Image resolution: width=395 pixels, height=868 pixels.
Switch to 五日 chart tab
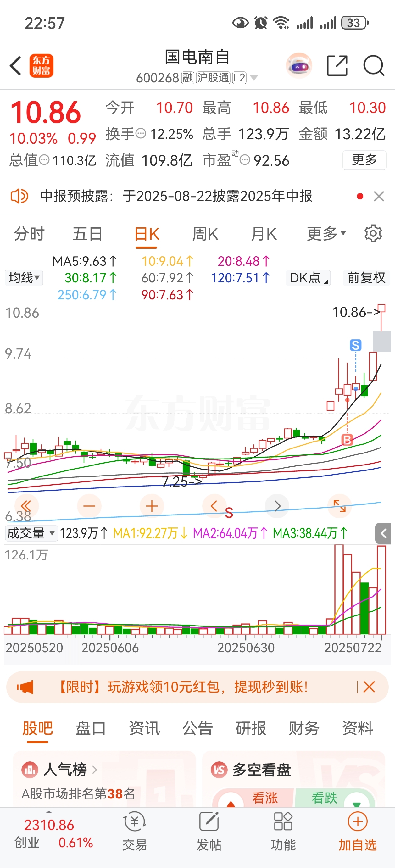(x=87, y=233)
